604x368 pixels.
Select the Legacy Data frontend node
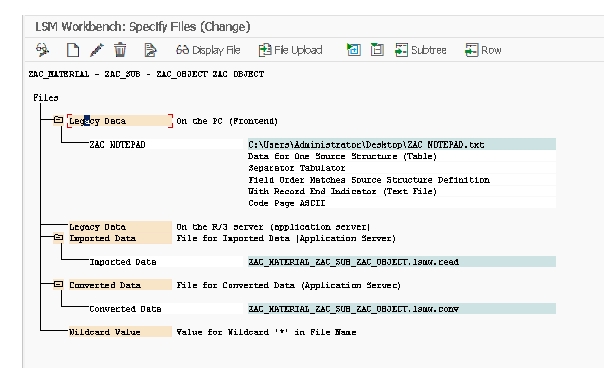tap(120, 121)
